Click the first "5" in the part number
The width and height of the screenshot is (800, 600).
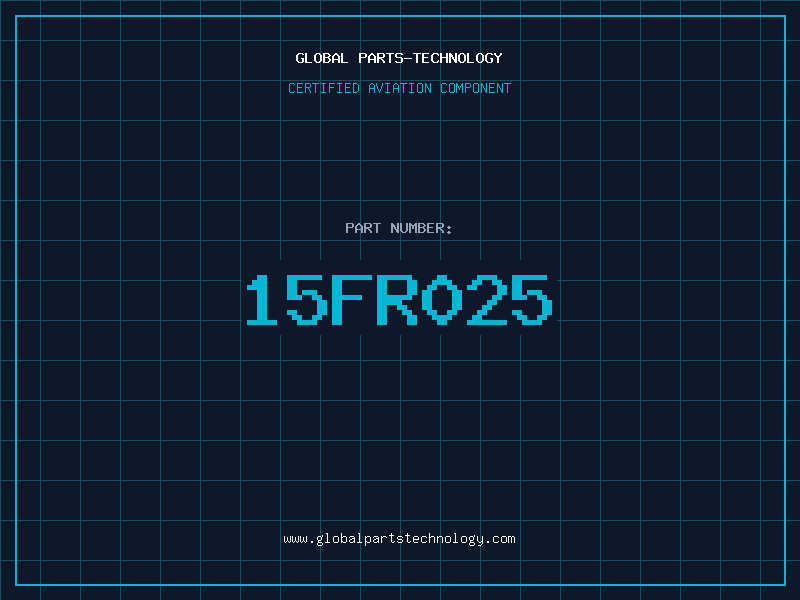point(306,300)
